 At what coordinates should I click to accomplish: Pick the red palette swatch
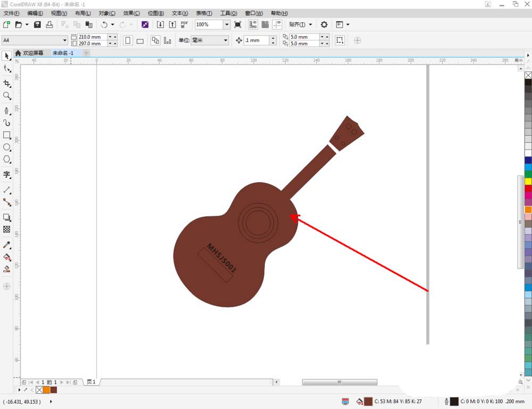click(528, 189)
